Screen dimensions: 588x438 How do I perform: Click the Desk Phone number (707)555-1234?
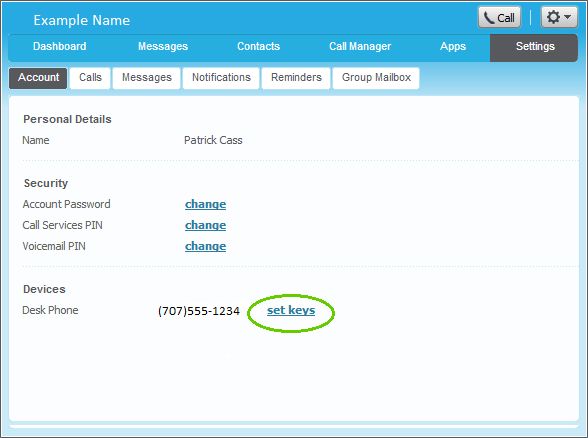pyautogui.click(x=199, y=311)
